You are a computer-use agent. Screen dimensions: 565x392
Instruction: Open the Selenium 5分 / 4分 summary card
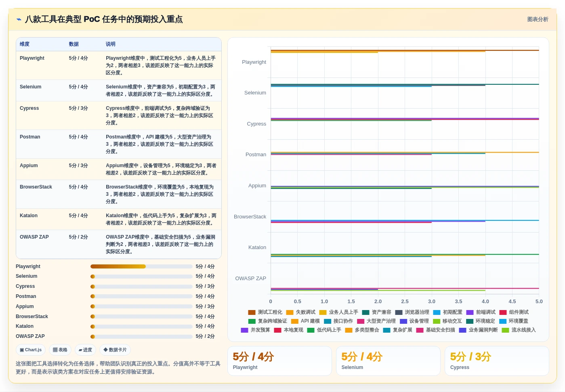pos(388,361)
